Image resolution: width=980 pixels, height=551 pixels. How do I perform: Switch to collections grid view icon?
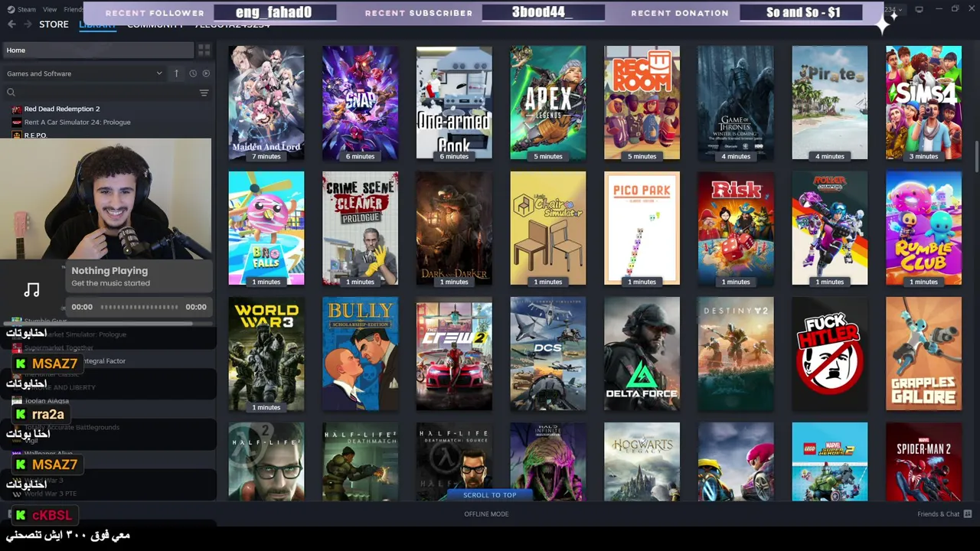point(204,50)
